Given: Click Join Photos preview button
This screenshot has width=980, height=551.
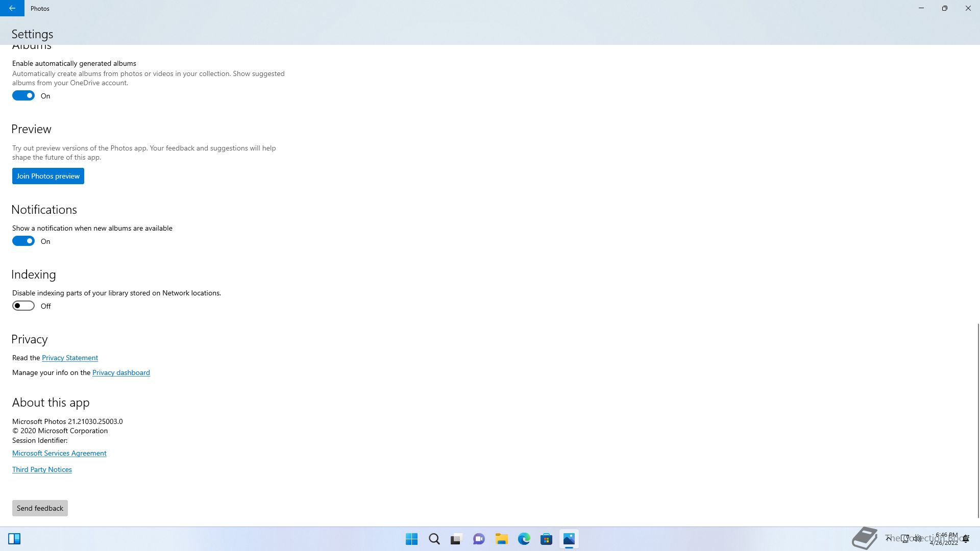Looking at the screenshot, I should click(48, 176).
